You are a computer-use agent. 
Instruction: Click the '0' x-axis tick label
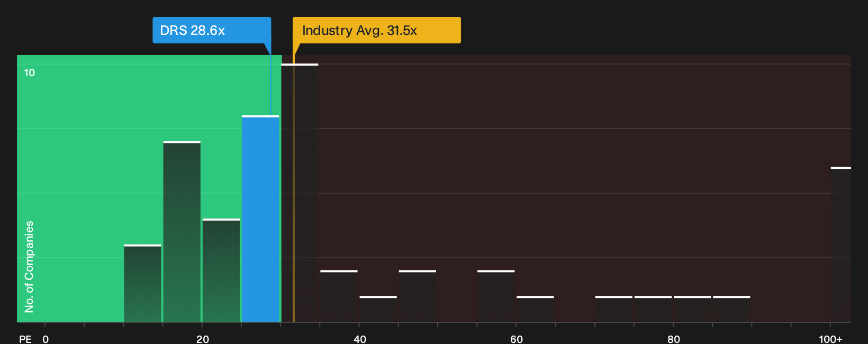coord(46,339)
